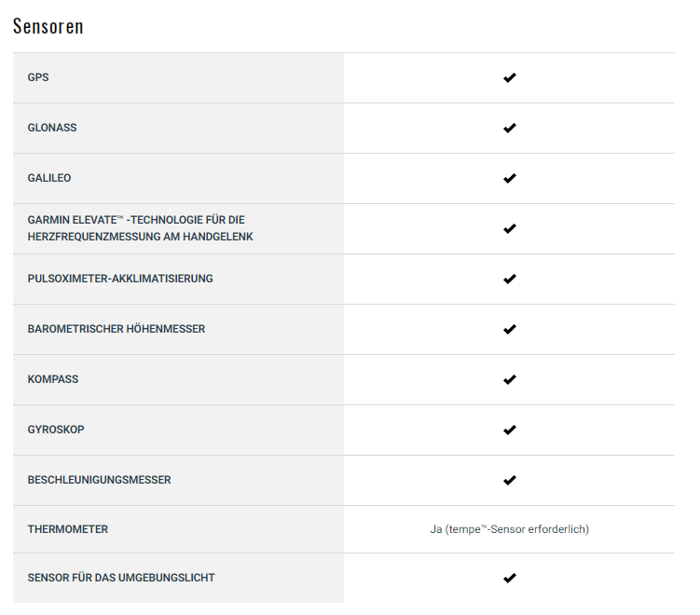700x615 pixels.
Task: Select the GALILEO feature label
Action: 49,179
